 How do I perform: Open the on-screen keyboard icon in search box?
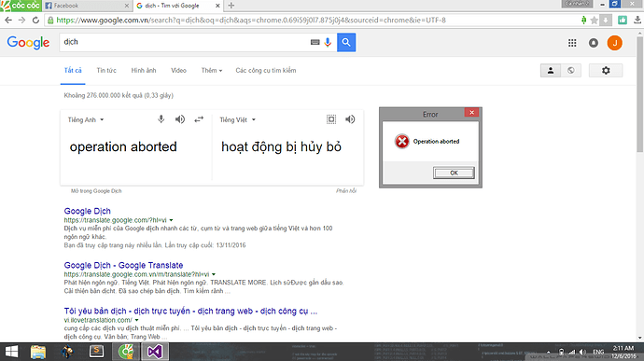point(315,42)
